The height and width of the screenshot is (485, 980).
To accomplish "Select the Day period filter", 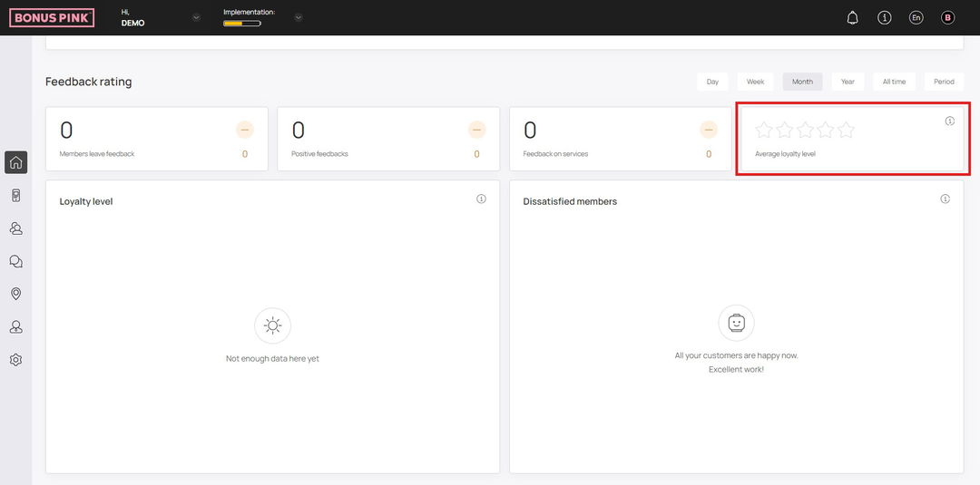I will point(712,82).
